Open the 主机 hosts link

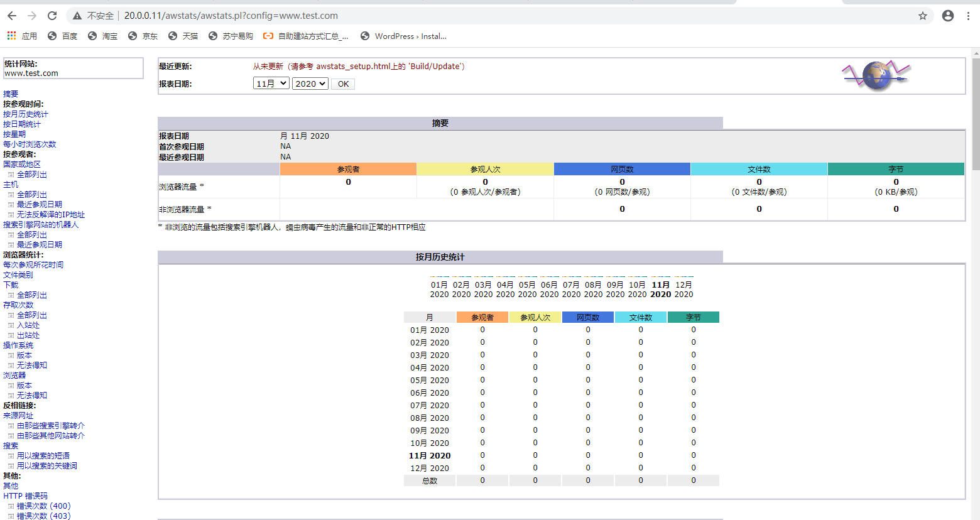tap(11, 185)
